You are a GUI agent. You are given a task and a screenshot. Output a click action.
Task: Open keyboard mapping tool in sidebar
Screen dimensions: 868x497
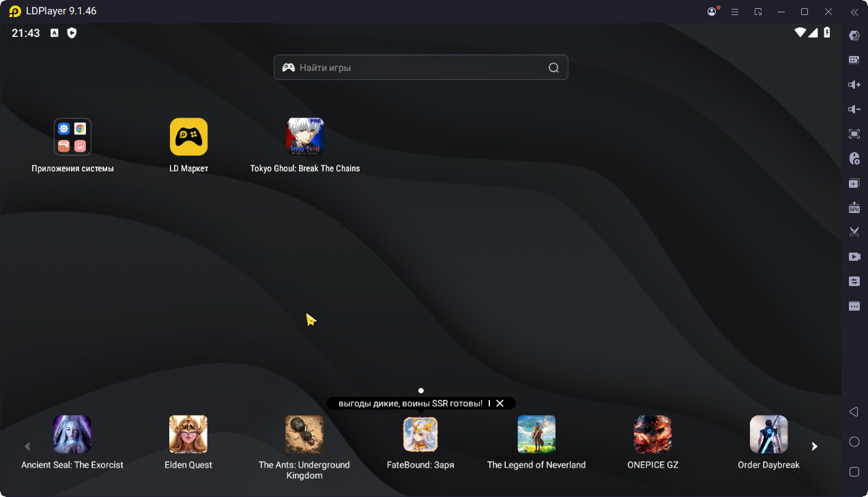[854, 60]
